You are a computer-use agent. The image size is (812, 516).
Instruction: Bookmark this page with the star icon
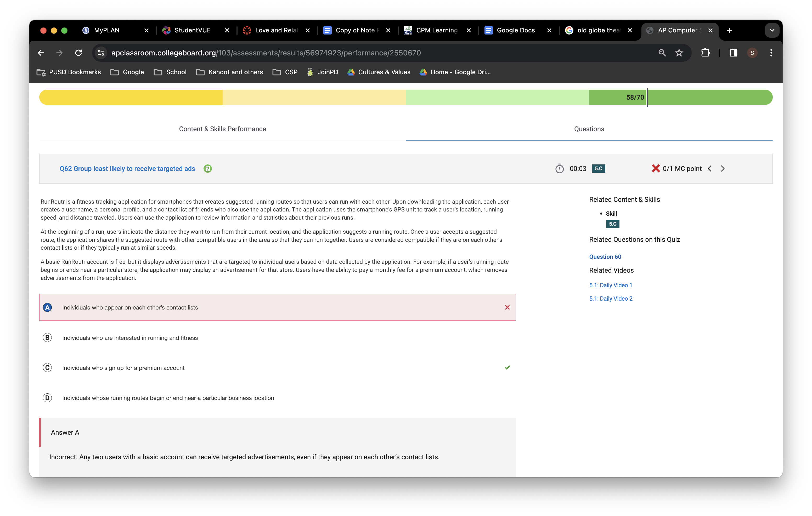679,53
